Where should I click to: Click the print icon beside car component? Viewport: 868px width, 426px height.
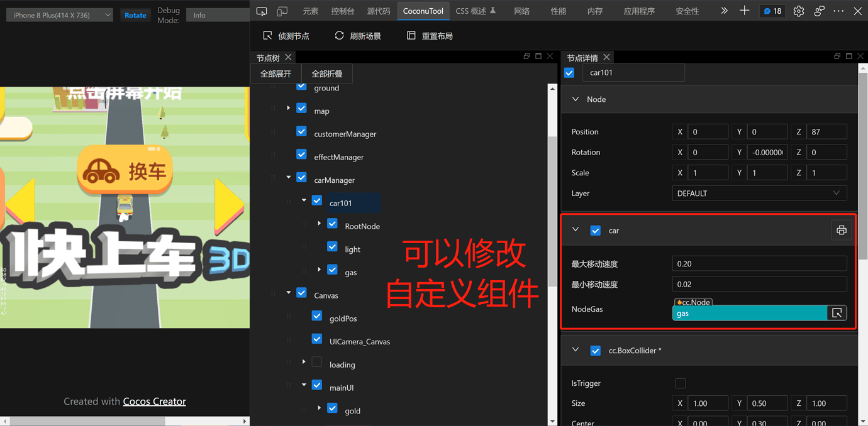[841, 231]
